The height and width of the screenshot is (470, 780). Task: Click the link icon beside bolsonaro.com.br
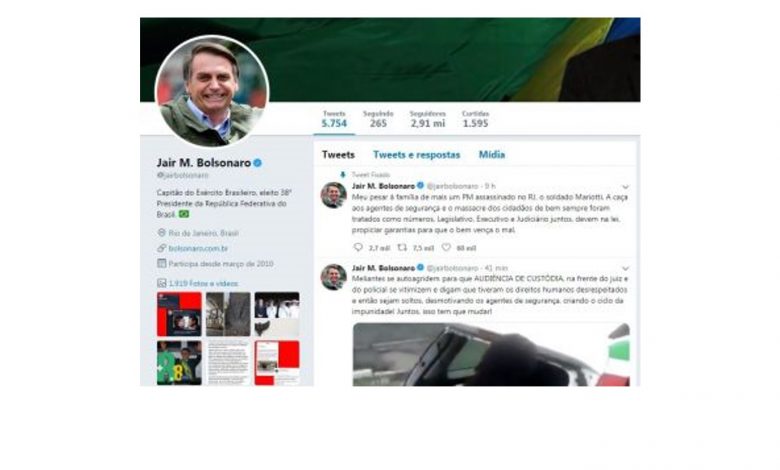pyautogui.click(x=161, y=248)
